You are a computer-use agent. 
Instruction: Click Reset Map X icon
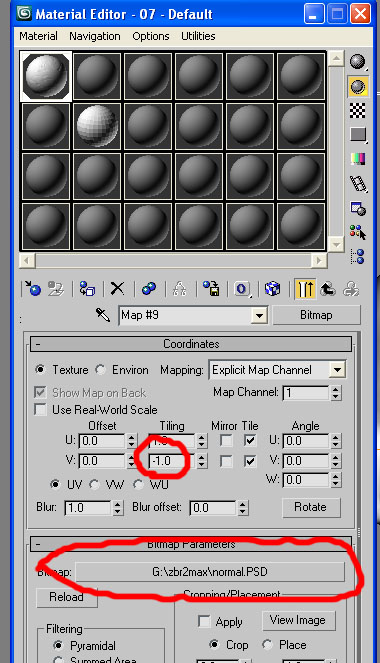pos(118,289)
